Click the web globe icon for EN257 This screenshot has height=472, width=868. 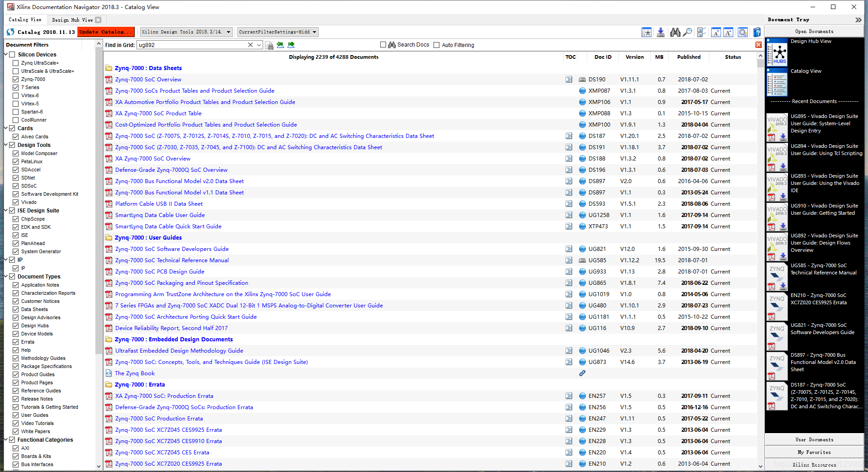(582, 396)
